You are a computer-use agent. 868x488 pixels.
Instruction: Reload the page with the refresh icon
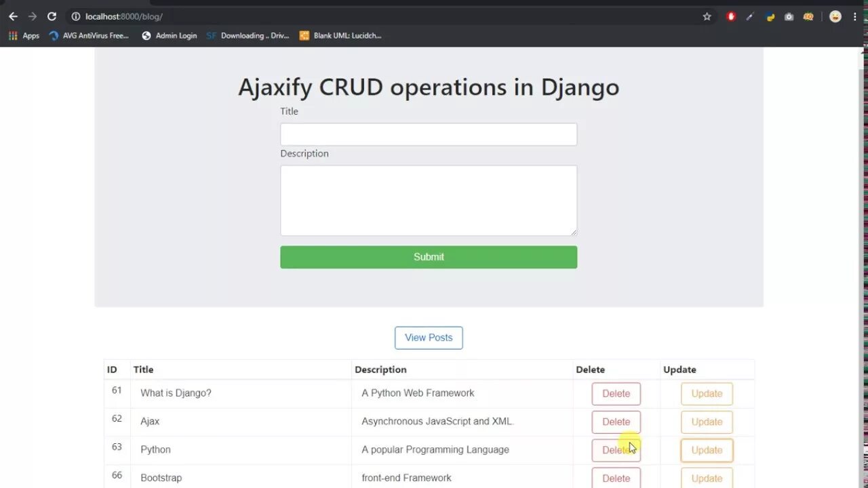52,16
